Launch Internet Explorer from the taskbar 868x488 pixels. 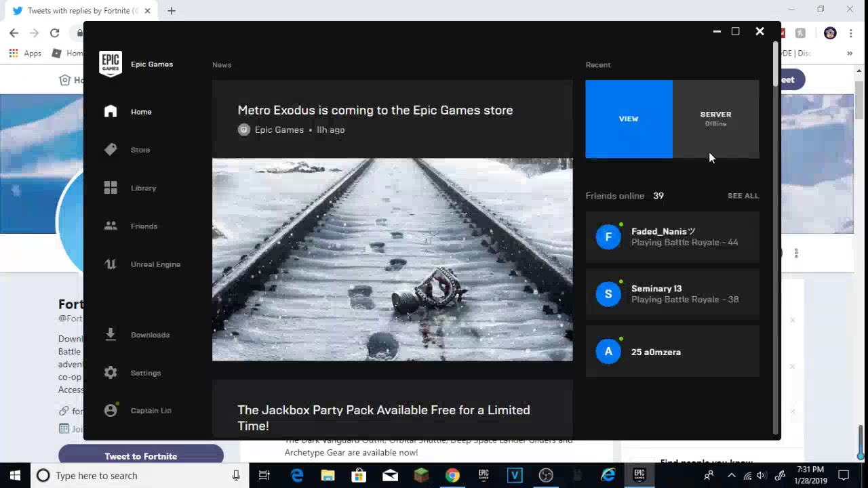pos(608,476)
